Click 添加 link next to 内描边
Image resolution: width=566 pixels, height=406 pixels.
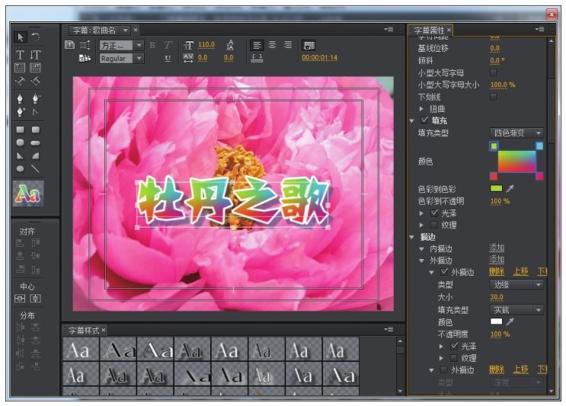(497, 248)
